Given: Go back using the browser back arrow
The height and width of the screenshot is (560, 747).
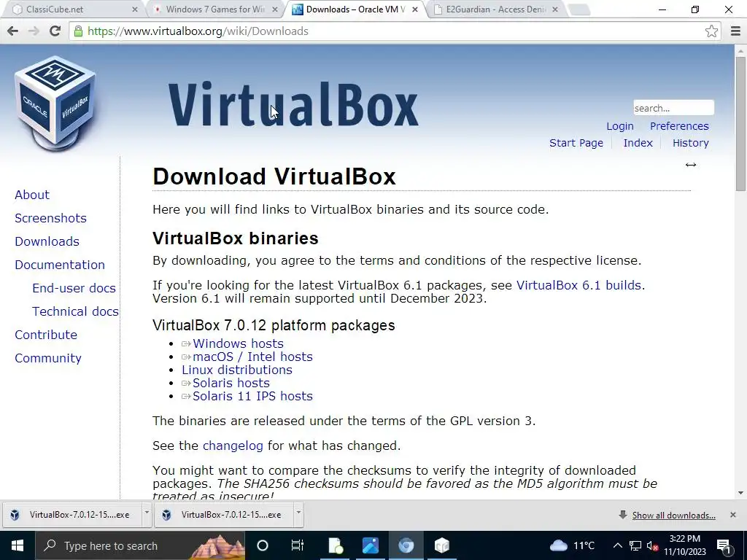Looking at the screenshot, I should 13,31.
